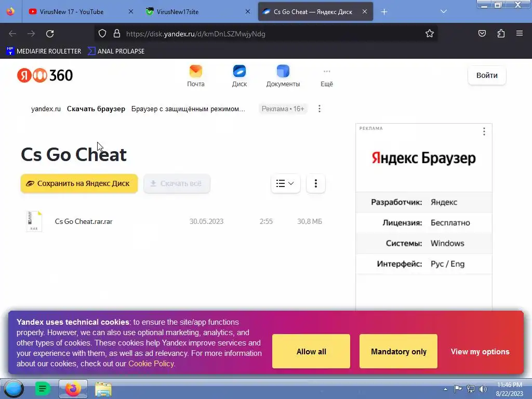This screenshot has height=399, width=532.
Task: Open the Firefox hamburger menu
Action: [520, 33]
